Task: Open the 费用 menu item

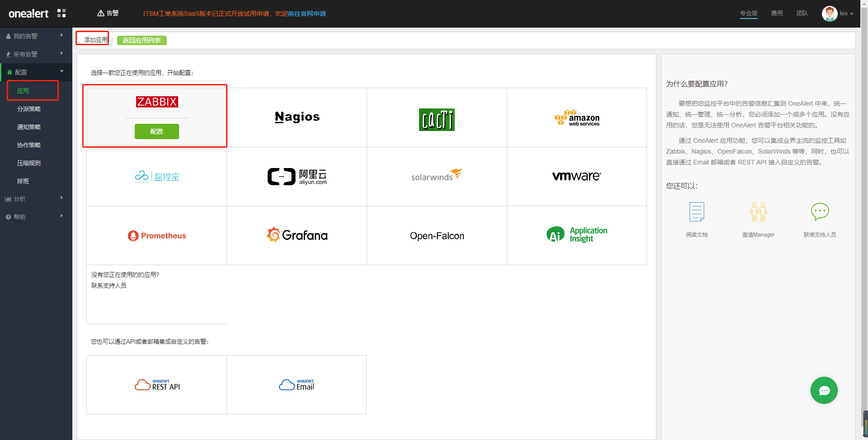Action: 777,13
